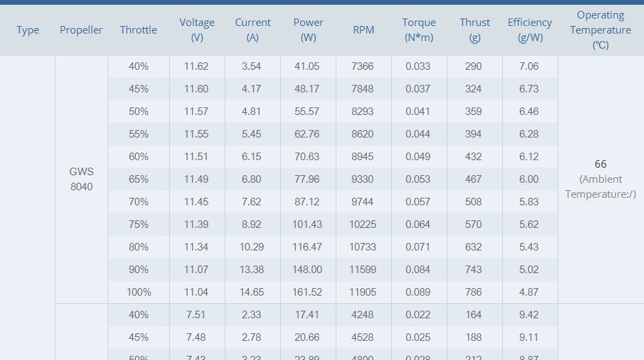Image resolution: width=644 pixels, height=360 pixels.
Task: Click the 80% throttle cell
Action: 138,247
